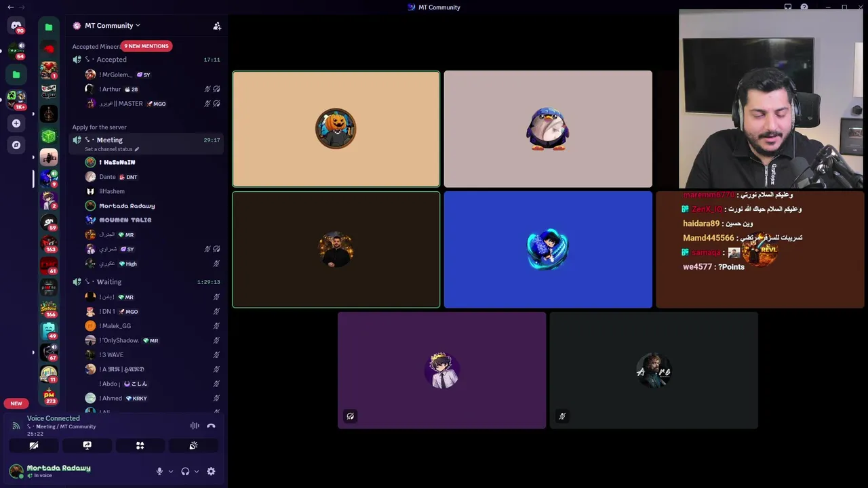The image size is (868, 488).
Task: Open the green folder at top of server list
Action: pyautogui.click(x=49, y=27)
